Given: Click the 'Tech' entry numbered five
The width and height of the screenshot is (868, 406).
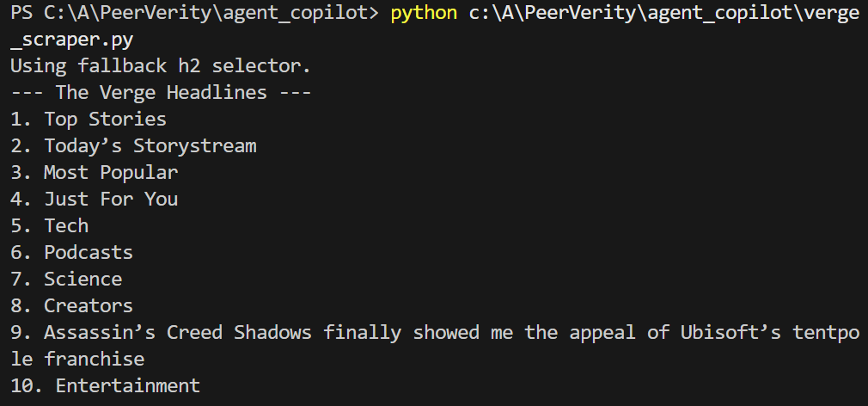Looking at the screenshot, I should pyautogui.click(x=50, y=225).
